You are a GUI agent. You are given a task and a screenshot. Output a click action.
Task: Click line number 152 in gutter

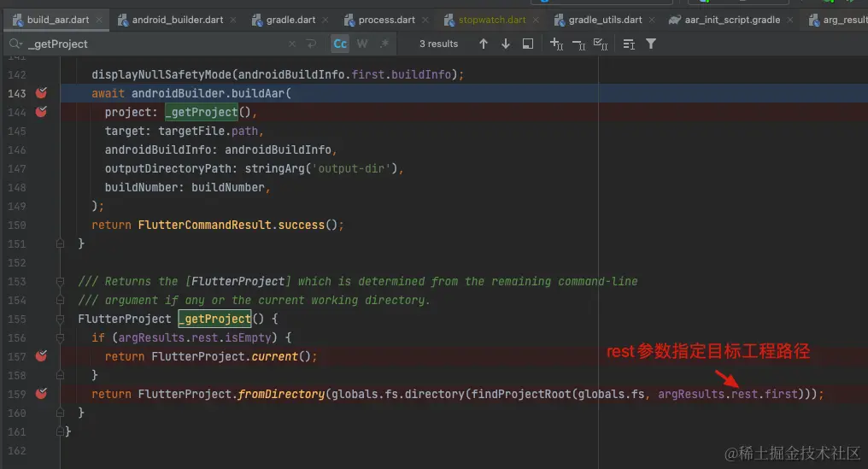16,262
